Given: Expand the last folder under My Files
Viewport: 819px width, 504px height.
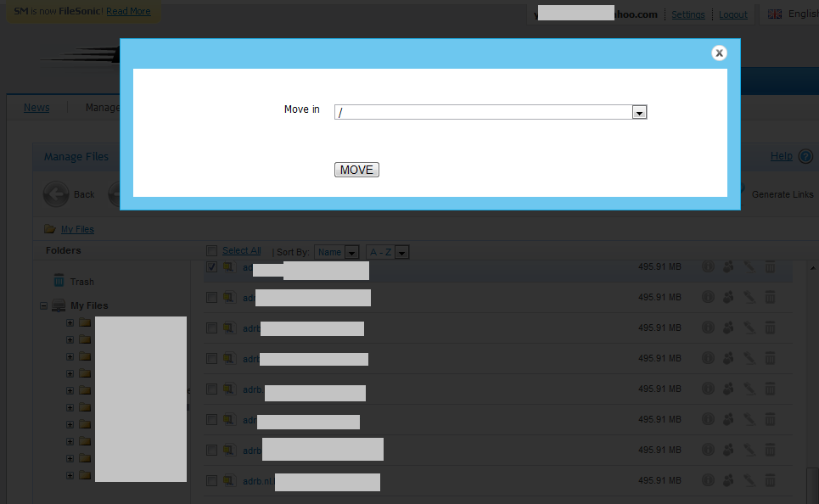Looking at the screenshot, I should coord(70,475).
